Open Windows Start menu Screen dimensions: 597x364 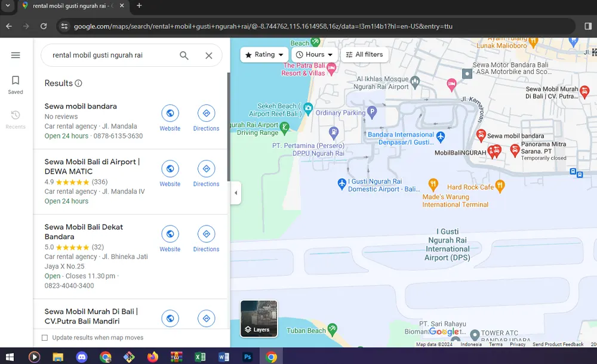(10, 357)
